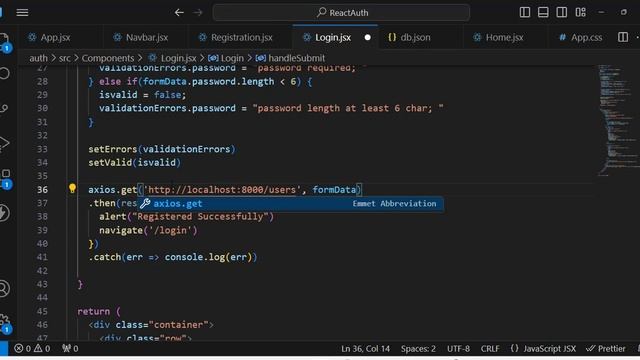
Task: Click the localhost:8000/users URL string
Action: coord(222,190)
